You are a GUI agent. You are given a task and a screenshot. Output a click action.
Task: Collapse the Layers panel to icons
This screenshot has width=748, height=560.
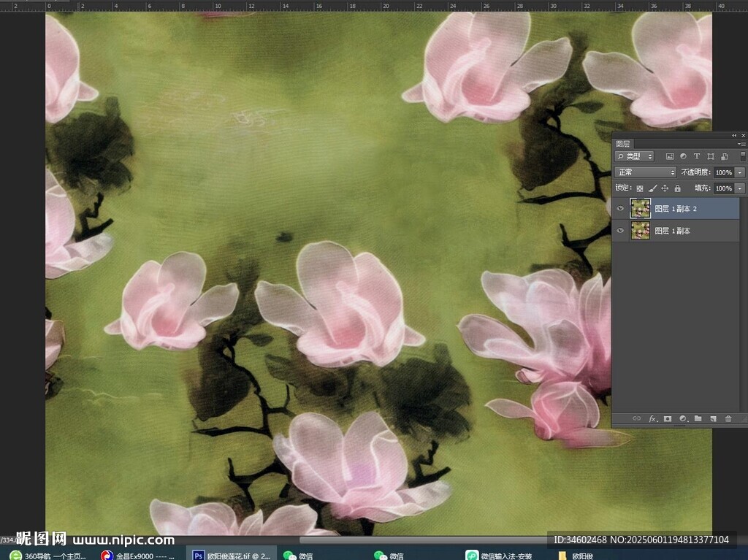[734, 136]
